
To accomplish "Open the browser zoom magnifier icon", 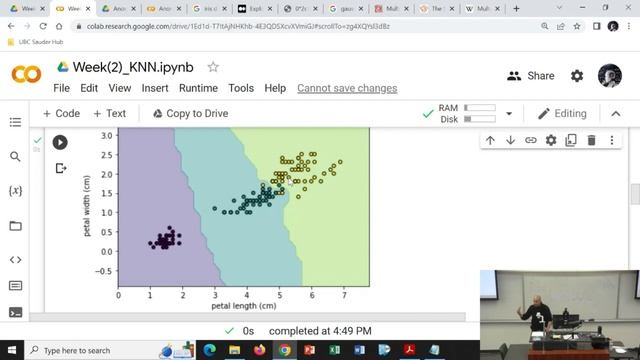I will pyautogui.click(x=544, y=26).
